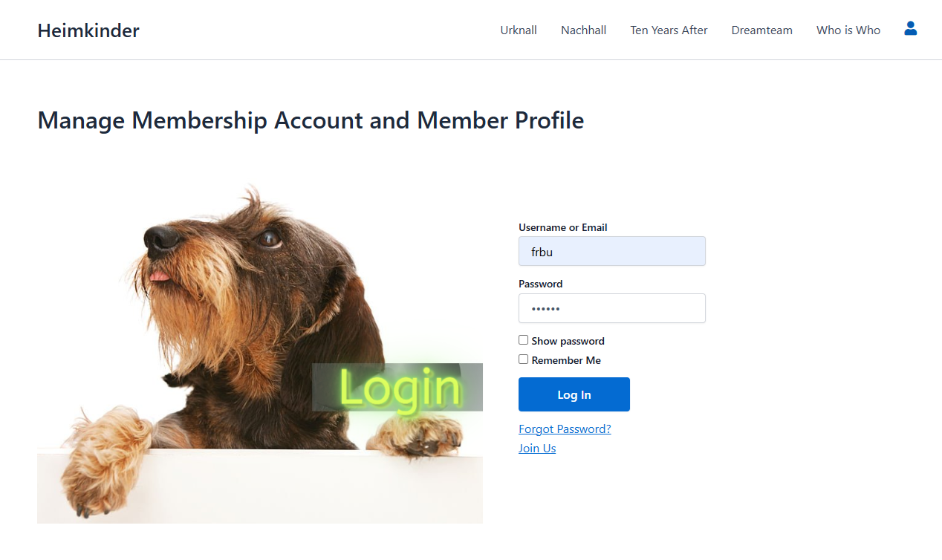Viewport: 942px width, 560px height.
Task: Go to the Nachhall page
Action: (583, 30)
